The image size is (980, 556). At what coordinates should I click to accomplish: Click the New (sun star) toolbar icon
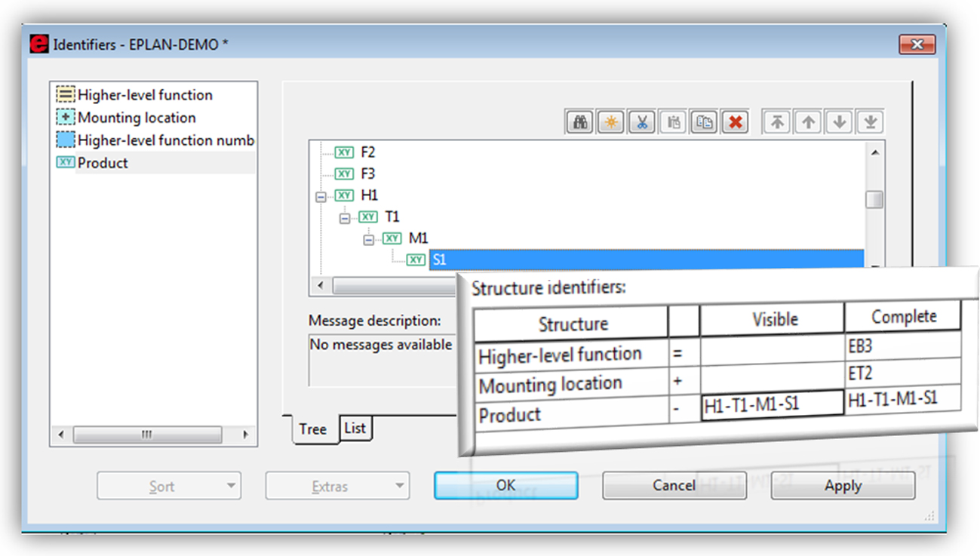[610, 122]
